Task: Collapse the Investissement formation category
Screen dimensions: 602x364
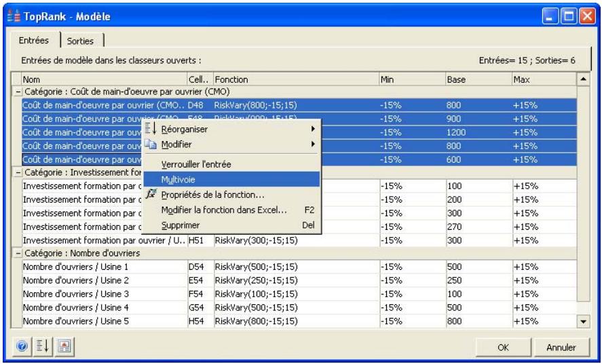Action: (x=18, y=173)
